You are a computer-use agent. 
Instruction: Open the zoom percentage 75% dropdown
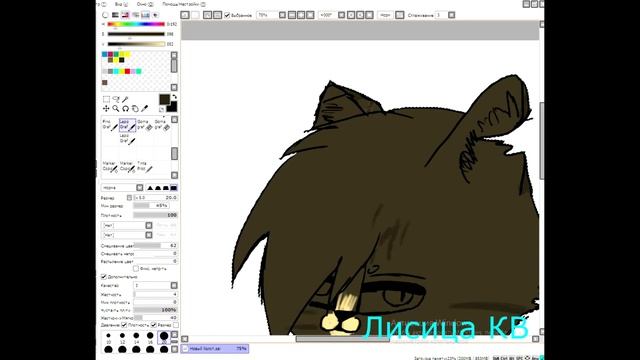282,15
